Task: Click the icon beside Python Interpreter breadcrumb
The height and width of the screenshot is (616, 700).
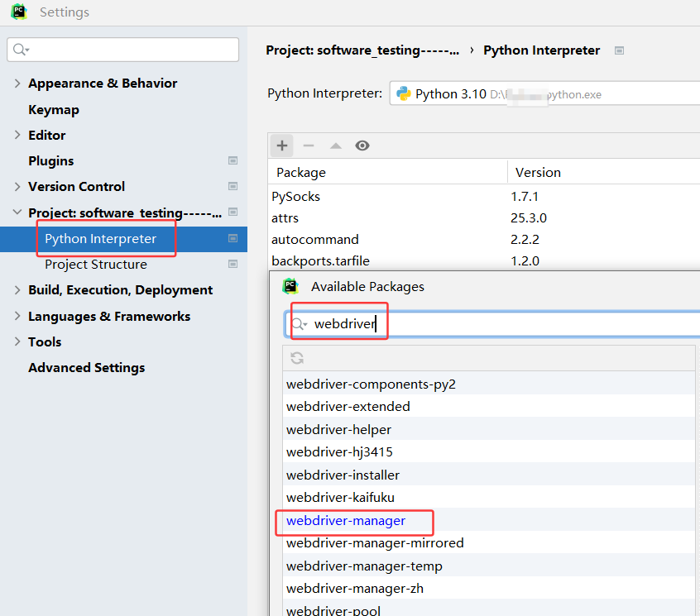Action: click(619, 50)
